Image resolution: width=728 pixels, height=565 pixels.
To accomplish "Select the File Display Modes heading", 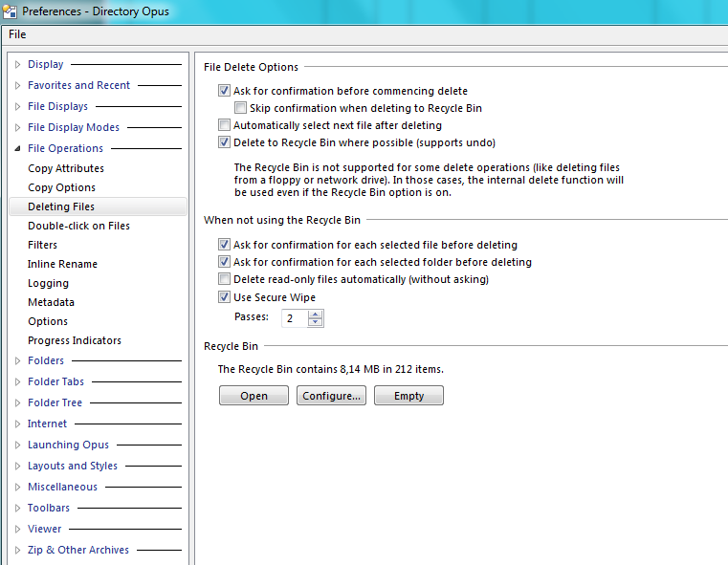I will (x=74, y=127).
